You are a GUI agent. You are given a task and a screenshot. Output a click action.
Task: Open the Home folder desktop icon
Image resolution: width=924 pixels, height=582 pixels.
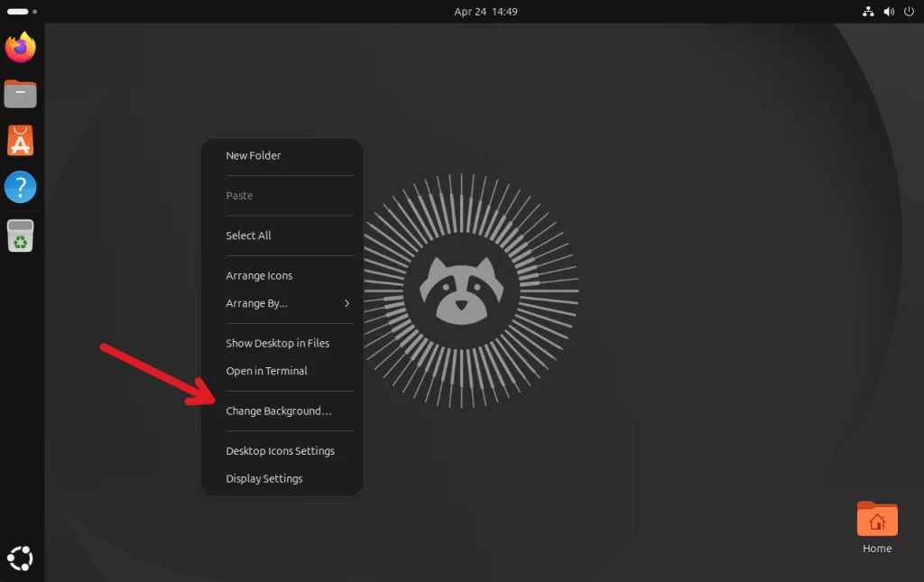[877, 528]
